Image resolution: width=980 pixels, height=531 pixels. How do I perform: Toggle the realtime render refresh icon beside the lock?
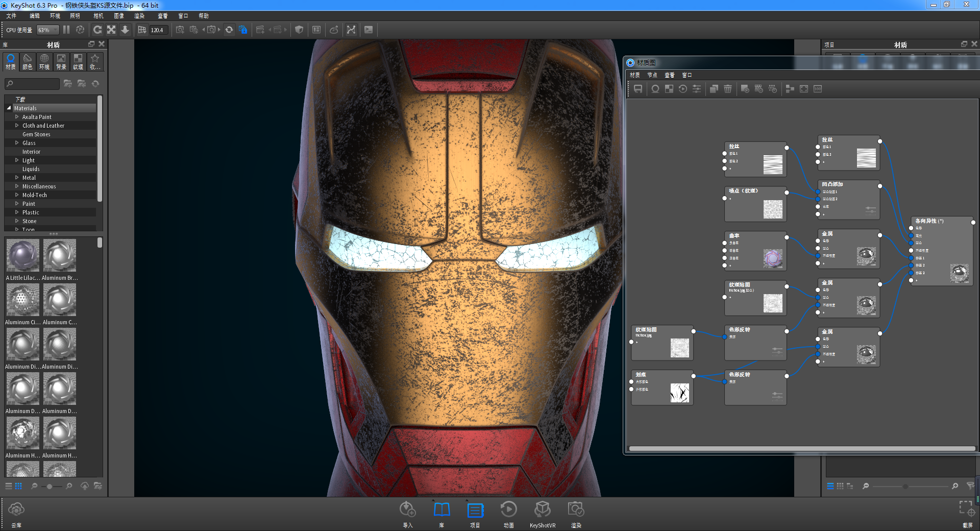coord(229,30)
